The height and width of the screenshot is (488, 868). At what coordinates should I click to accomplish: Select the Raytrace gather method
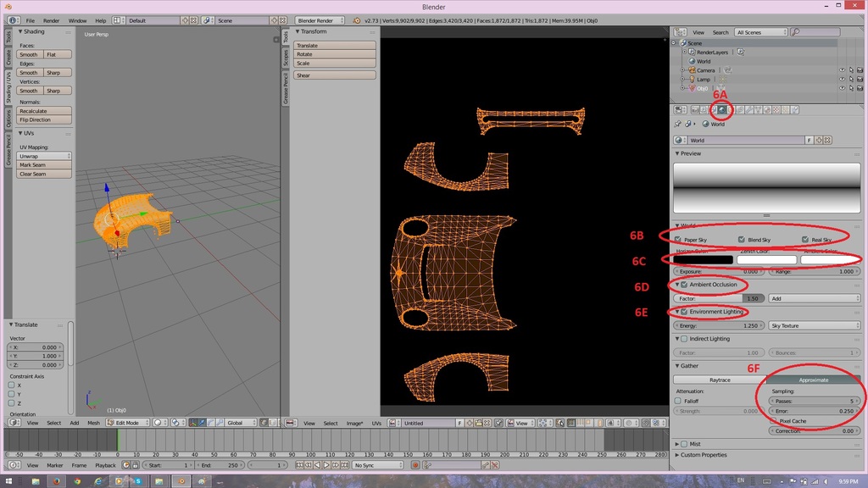720,380
